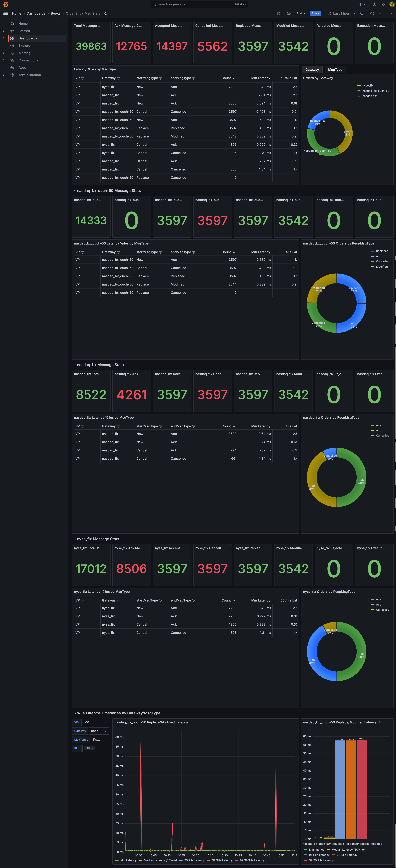
Task: Open the VPs variable dropdown
Action: click(96, 722)
